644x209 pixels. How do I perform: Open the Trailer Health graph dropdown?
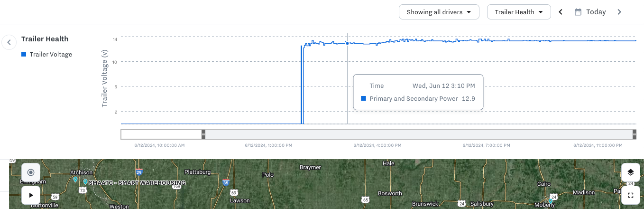click(x=519, y=12)
